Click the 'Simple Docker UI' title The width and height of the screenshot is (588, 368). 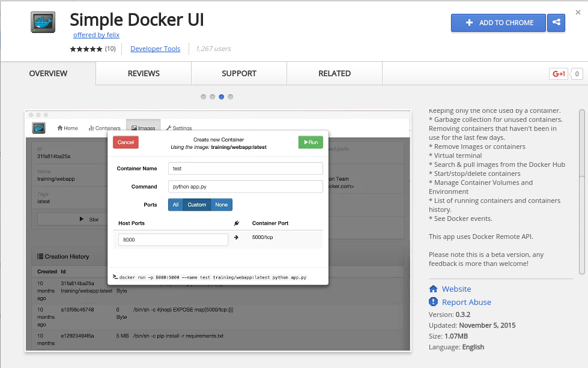tap(137, 20)
